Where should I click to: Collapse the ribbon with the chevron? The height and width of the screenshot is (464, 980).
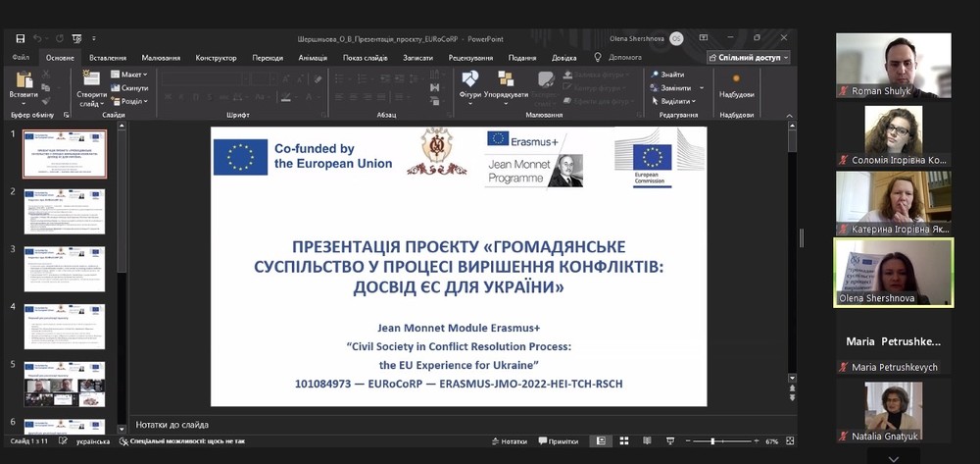(789, 116)
